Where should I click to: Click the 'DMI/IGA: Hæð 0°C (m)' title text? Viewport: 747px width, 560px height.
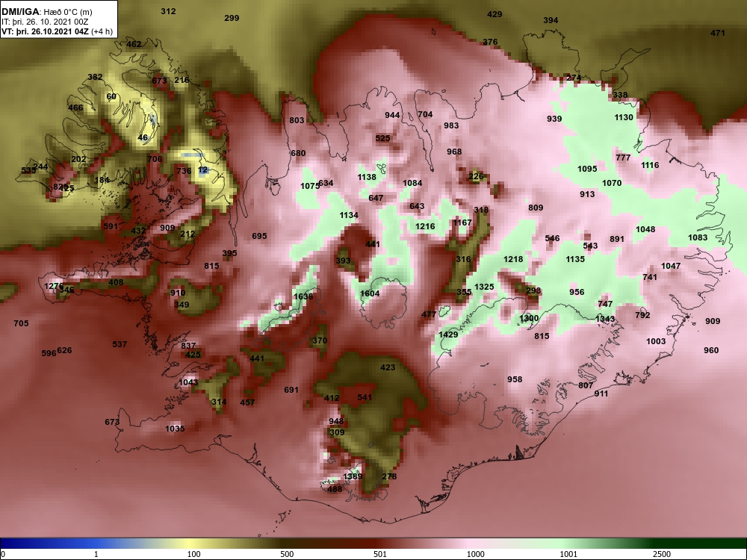[46, 12]
